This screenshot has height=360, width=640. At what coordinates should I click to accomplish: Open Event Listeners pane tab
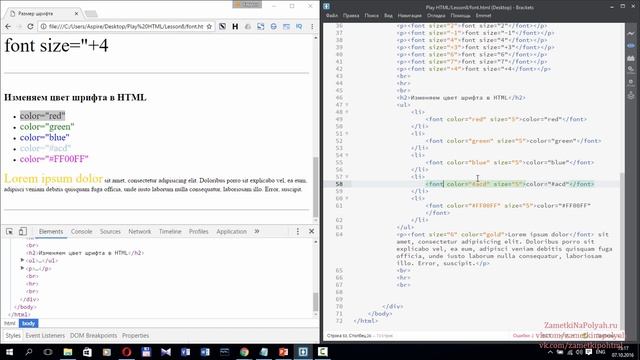(45, 336)
